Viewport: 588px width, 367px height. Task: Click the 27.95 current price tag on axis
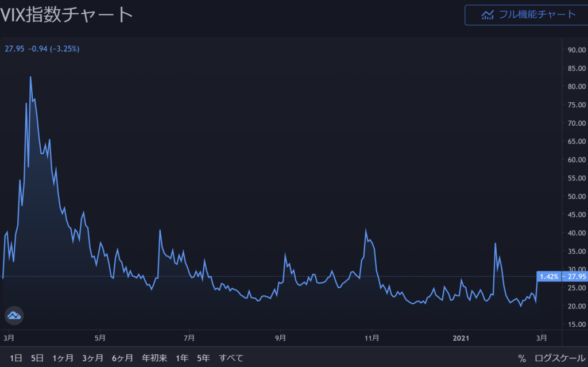575,276
